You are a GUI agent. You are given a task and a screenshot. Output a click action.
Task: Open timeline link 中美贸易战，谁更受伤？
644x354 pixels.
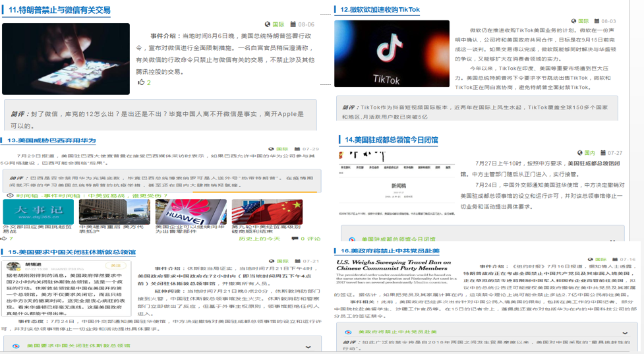pos(128,196)
